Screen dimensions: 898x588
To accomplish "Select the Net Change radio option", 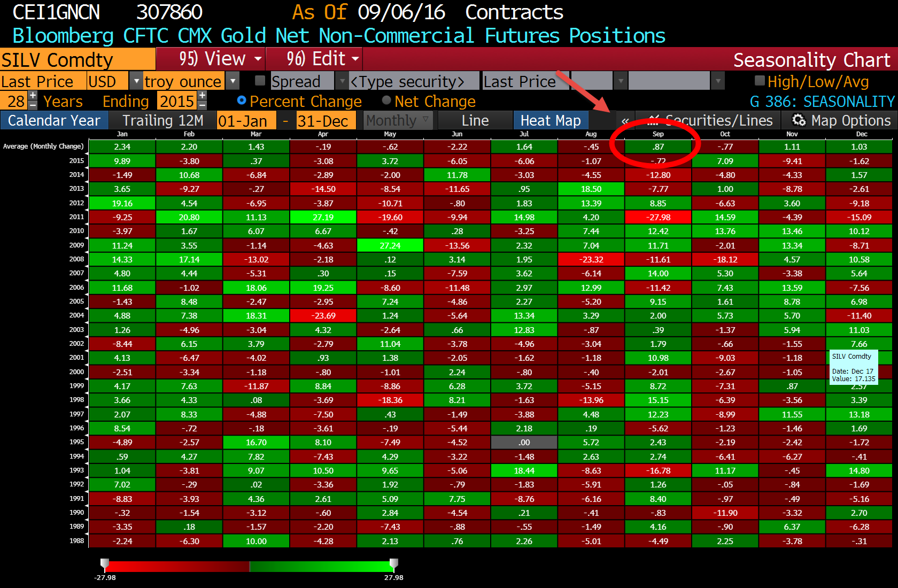I will tap(386, 100).
